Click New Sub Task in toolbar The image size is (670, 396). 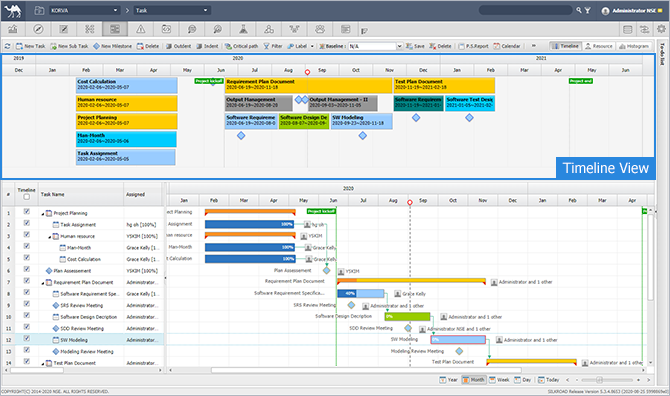pos(69,46)
